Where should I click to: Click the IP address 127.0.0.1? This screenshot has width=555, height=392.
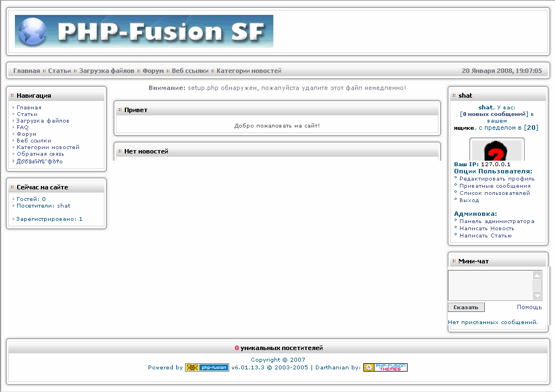tap(495, 165)
